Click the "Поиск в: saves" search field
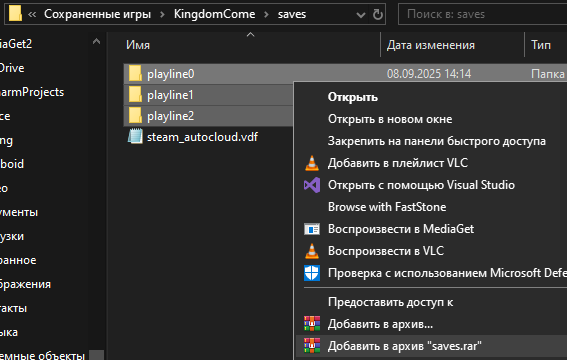 482,14
